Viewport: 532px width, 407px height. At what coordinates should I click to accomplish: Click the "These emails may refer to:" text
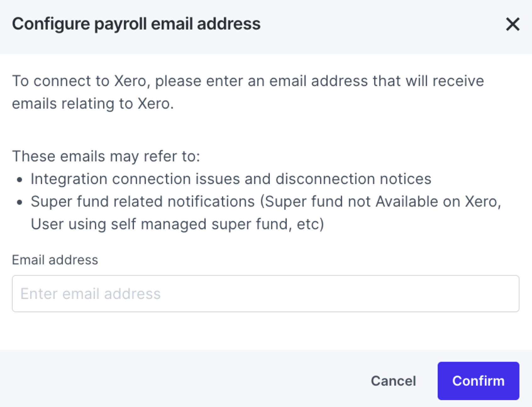click(106, 156)
